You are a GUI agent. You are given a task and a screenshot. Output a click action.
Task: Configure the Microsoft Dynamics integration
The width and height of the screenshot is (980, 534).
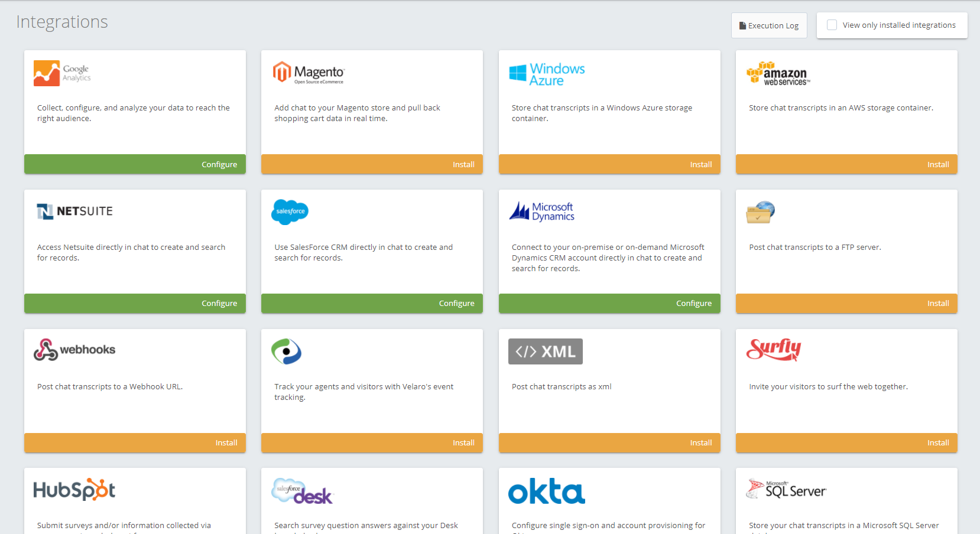coord(609,303)
